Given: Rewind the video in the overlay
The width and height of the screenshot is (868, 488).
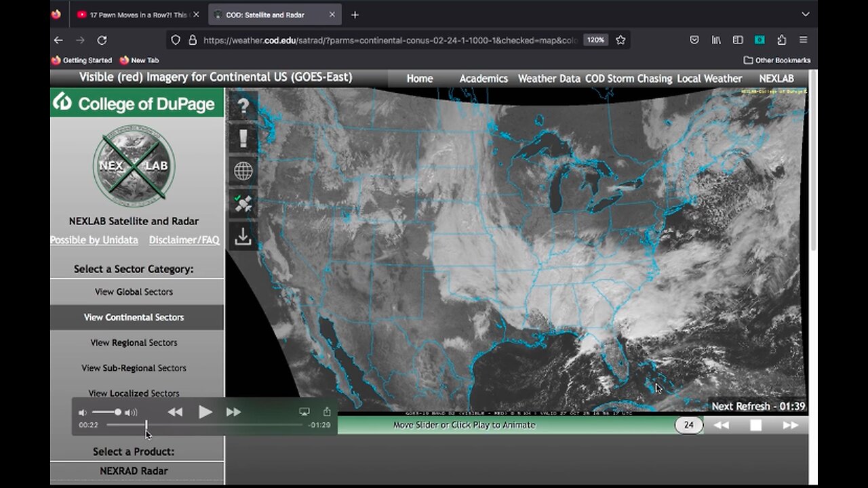Looking at the screenshot, I should click(x=175, y=412).
